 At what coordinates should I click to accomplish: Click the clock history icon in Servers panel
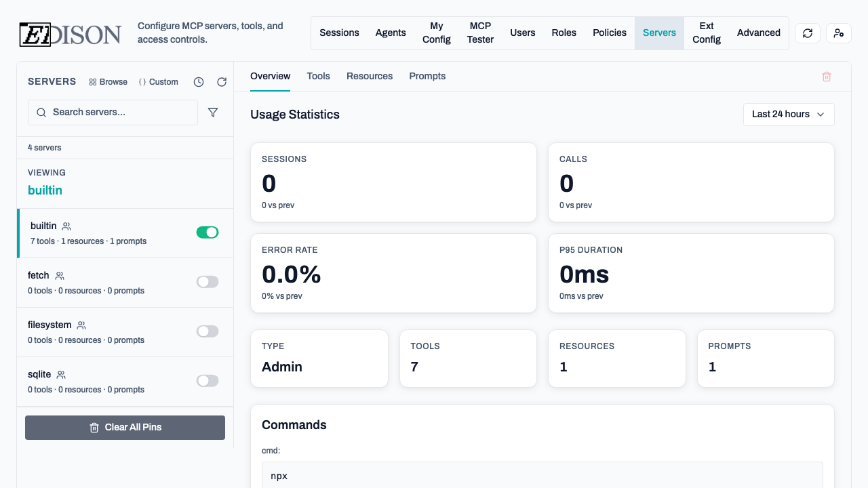click(x=199, y=82)
